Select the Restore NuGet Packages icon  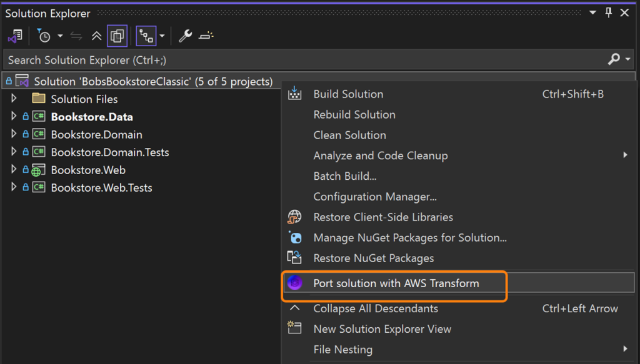coord(294,258)
